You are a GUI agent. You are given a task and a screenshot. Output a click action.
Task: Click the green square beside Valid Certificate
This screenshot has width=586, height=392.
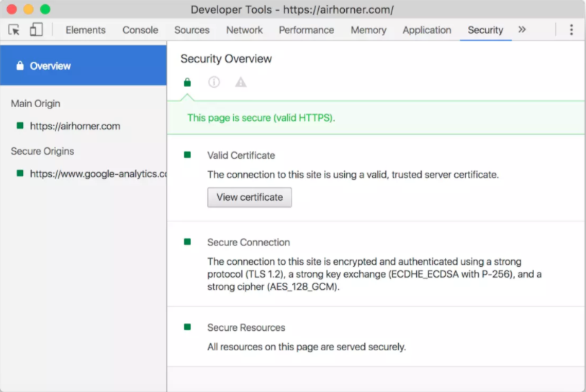point(187,155)
